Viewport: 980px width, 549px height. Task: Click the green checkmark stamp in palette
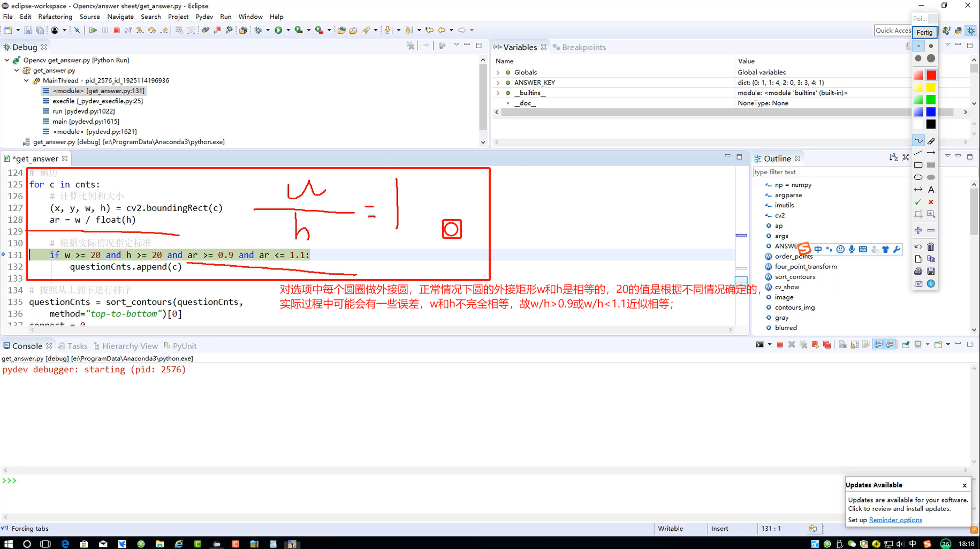(918, 202)
